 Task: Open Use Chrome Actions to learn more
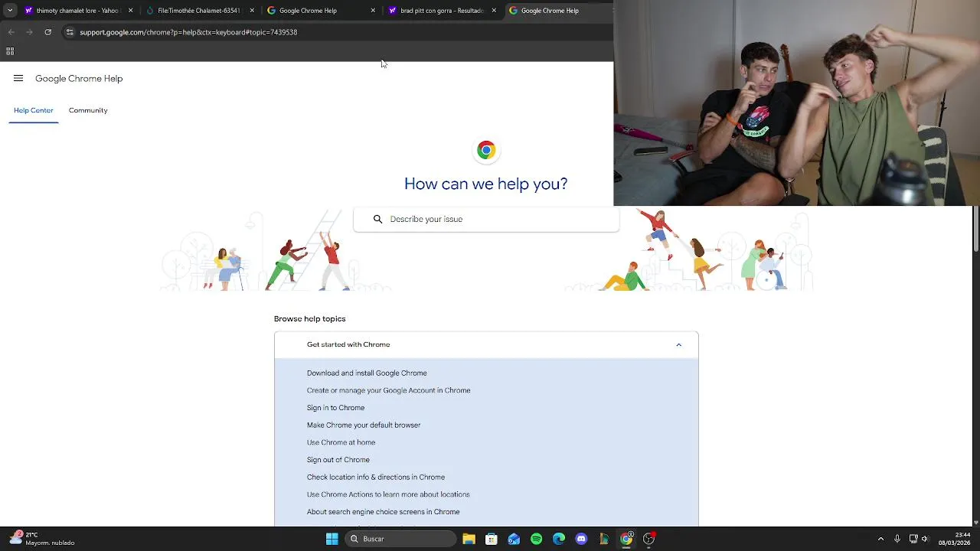coord(388,494)
